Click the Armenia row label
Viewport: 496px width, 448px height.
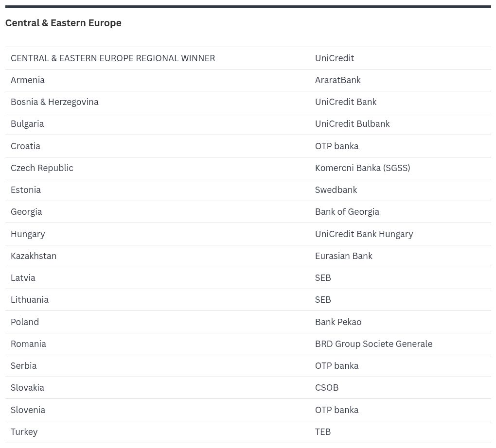click(x=28, y=80)
